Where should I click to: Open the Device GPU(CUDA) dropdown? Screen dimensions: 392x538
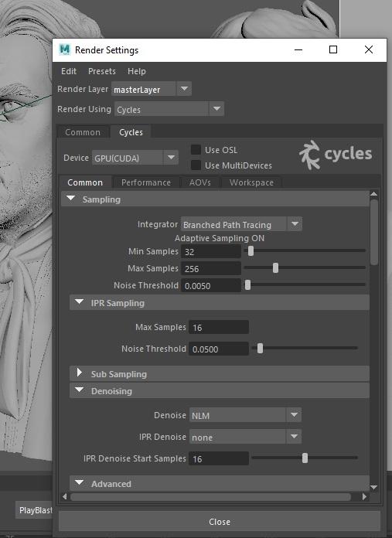[135, 158]
